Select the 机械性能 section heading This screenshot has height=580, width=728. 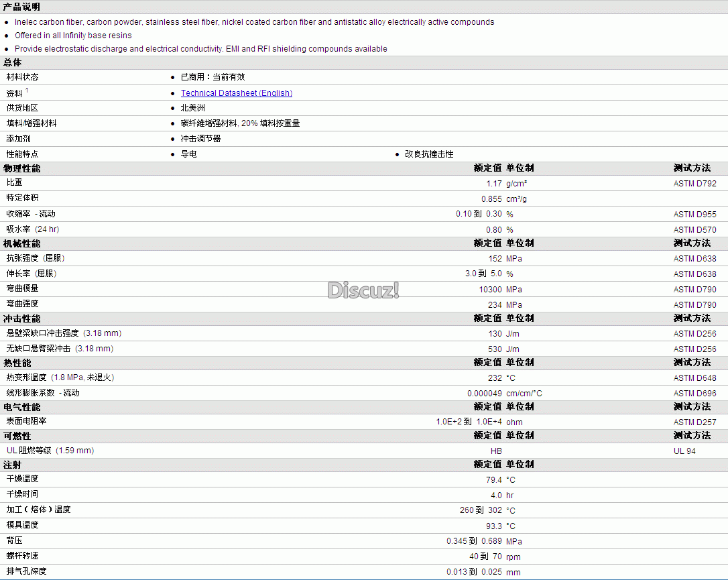(x=22, y=244)
